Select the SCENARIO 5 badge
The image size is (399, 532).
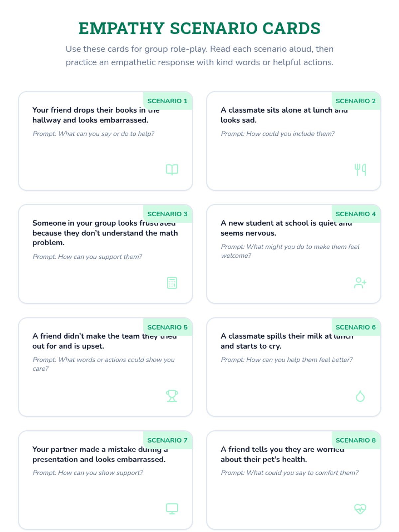click(168, 327)
